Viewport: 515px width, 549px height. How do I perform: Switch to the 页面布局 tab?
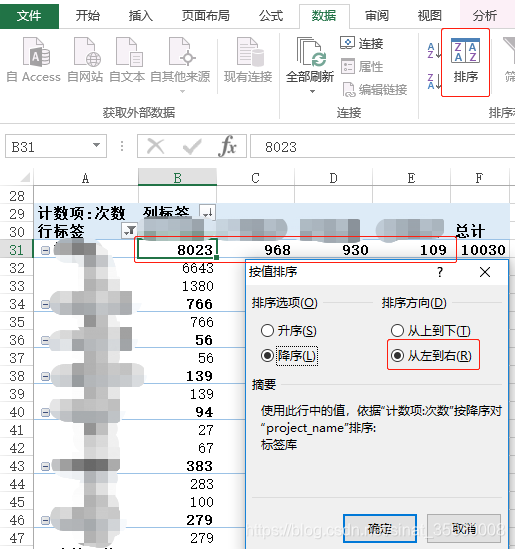(206, 16)
